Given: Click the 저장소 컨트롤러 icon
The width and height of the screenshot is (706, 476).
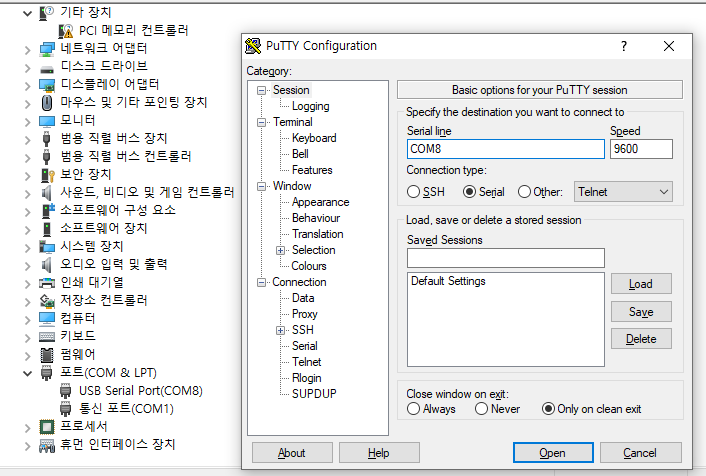Looking at the screenshot, I should pos(47,301).
